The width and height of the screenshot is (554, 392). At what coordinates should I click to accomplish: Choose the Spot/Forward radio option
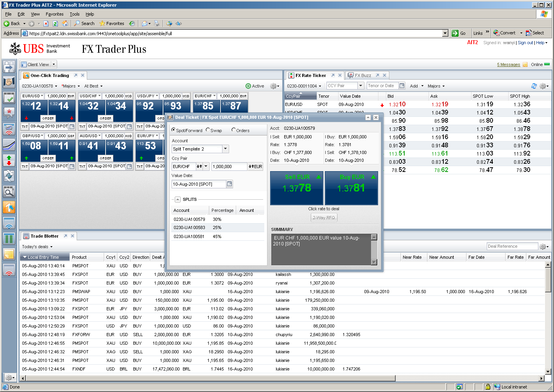point(174,130)
